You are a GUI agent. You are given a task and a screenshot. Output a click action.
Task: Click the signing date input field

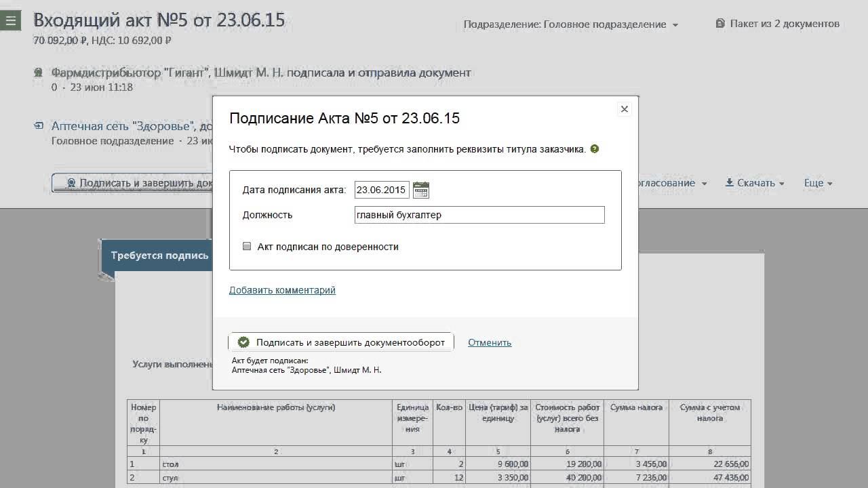[x=382, y=190]
